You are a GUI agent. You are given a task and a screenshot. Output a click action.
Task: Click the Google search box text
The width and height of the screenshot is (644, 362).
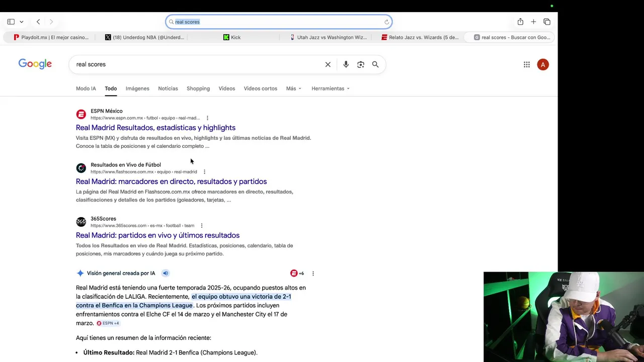(91, 64)
